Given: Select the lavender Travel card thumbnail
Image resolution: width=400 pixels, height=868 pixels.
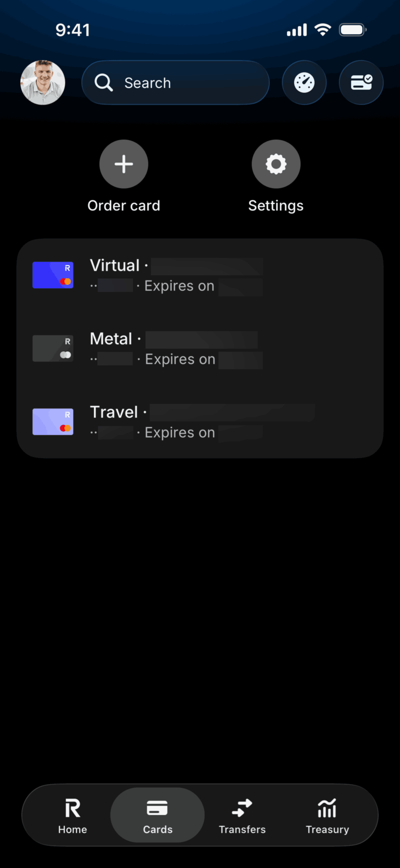Looking at the screenshot, I should click(53, 422).
